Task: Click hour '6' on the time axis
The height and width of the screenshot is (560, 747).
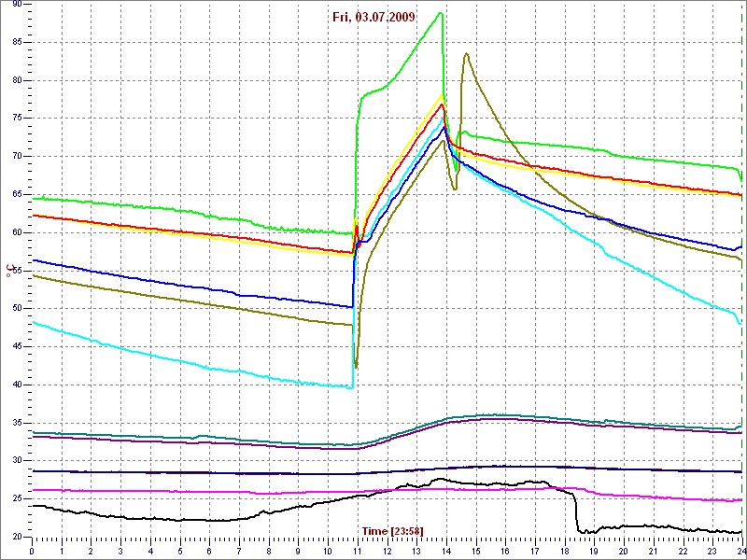Action: coord(209,550)
